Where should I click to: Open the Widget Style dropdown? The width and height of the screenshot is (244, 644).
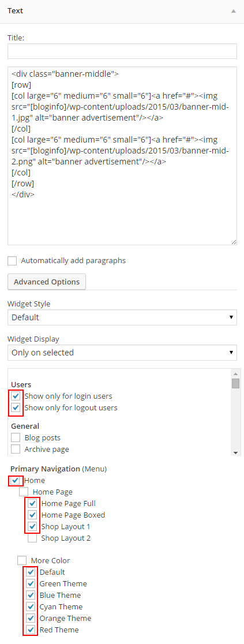(122, 317)
